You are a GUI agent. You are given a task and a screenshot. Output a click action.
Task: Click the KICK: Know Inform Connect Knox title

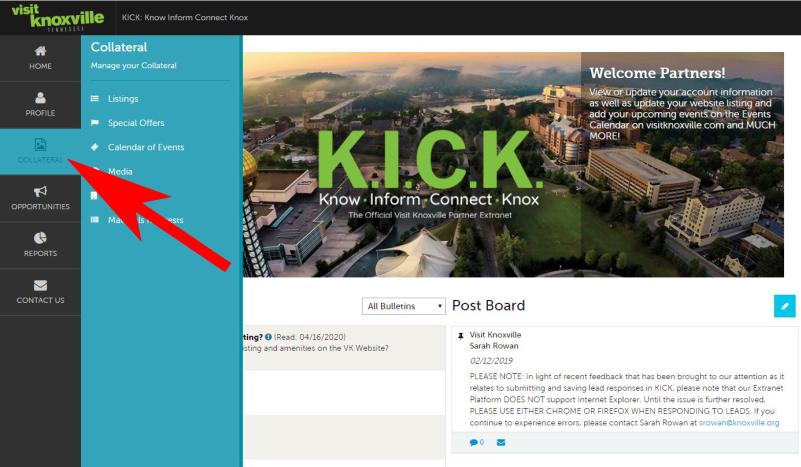pos(184,17)
